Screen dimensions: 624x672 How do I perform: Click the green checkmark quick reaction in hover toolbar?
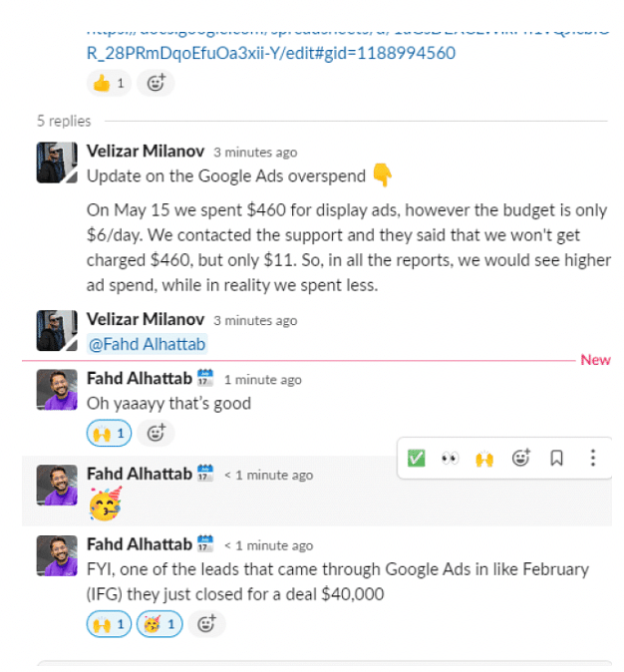coord(417,458)
